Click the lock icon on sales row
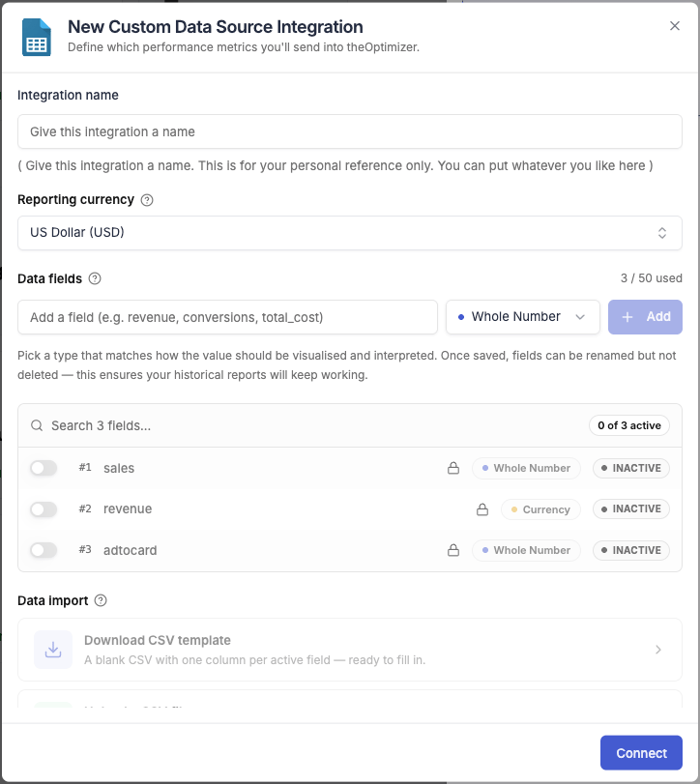Screen dimensions: 700x784 [x=453, y=468]
